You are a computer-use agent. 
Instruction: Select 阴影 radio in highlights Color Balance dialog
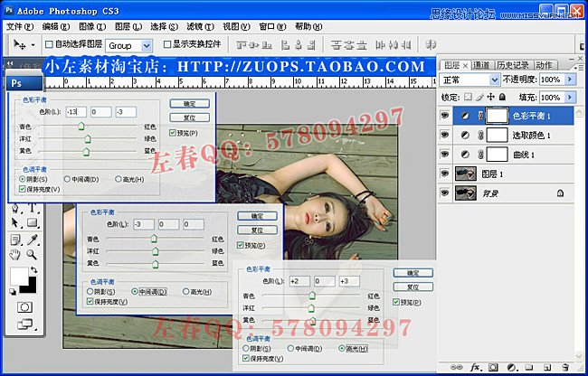(x=246, y=349)
